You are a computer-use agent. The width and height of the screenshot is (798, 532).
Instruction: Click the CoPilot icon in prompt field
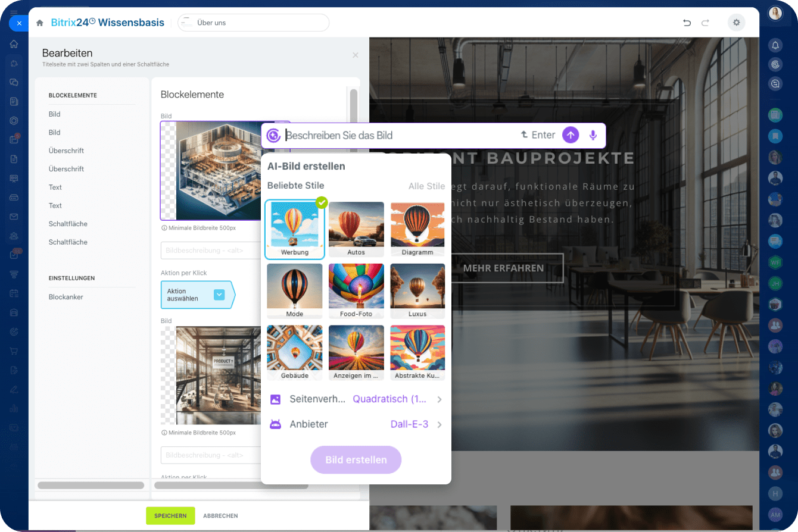[x=273, y=135]
